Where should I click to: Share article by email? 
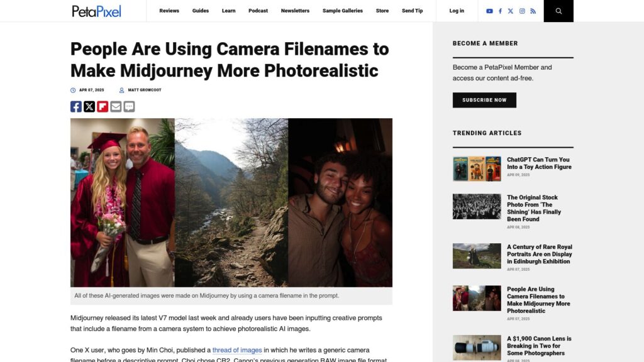click(x=116, y=107)
